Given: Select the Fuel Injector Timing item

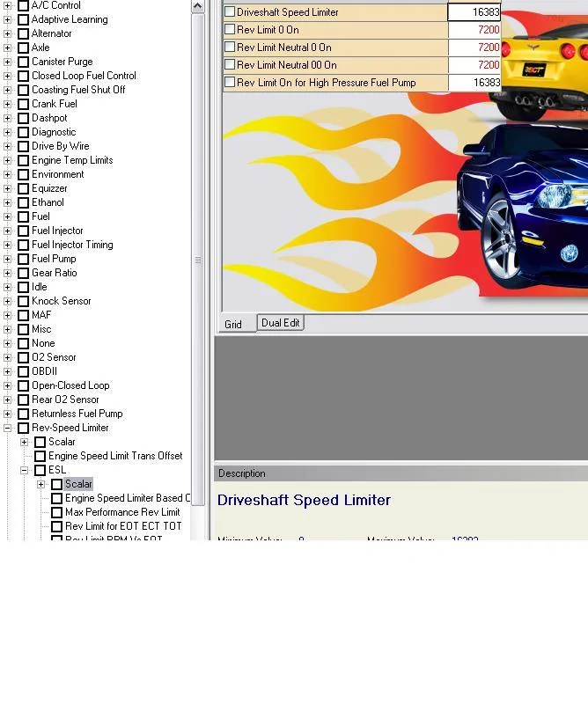Looking at the screenshot, I should 72,245.
